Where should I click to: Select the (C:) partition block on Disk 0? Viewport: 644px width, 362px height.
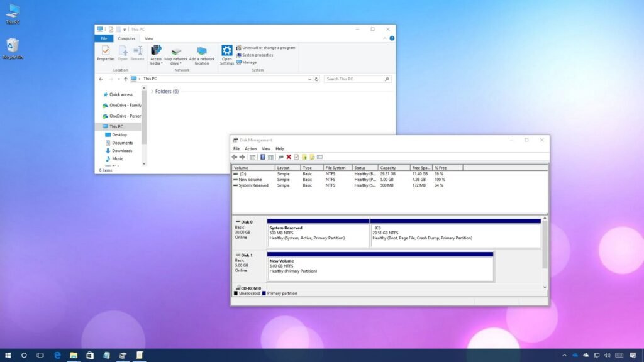(x=455, y=233)
